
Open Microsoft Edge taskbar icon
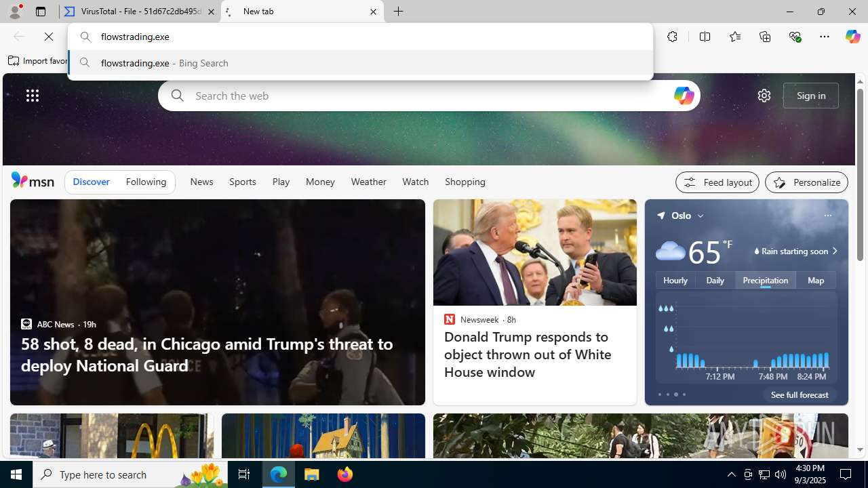click(x=279, y=474)
